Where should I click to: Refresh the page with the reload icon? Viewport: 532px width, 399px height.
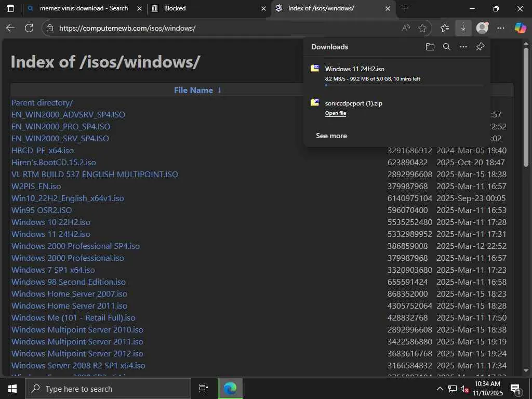pos(29,28)
